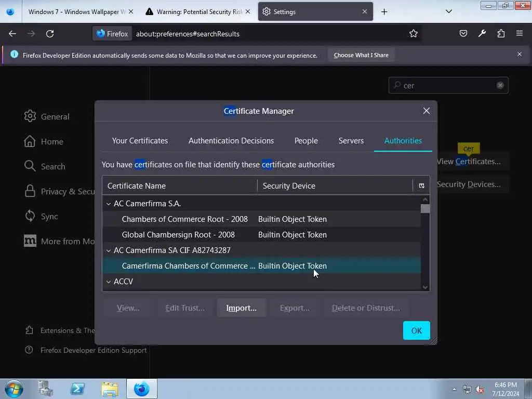This screenshot has width=532, height=399.
Task: Open the Firefox application menu
Action: (x=520, y=33)
